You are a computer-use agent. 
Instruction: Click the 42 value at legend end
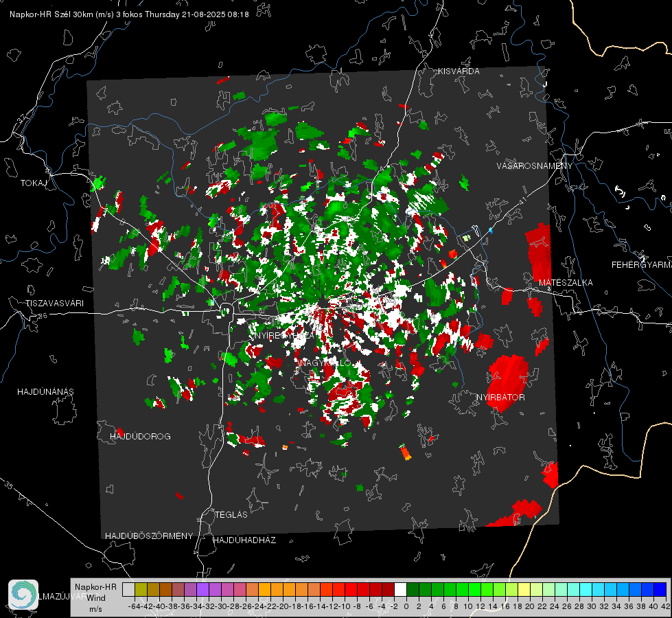pos(665,606)
